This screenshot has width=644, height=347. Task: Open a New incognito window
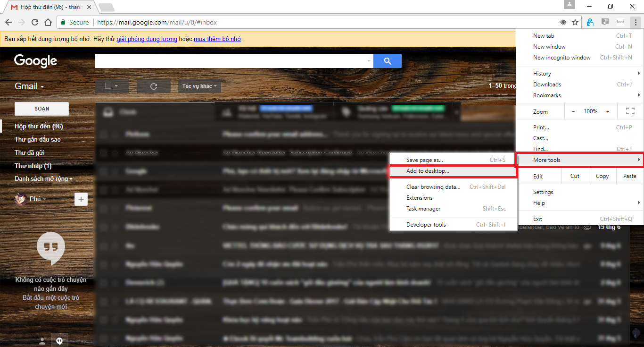[x=580, y=58]
